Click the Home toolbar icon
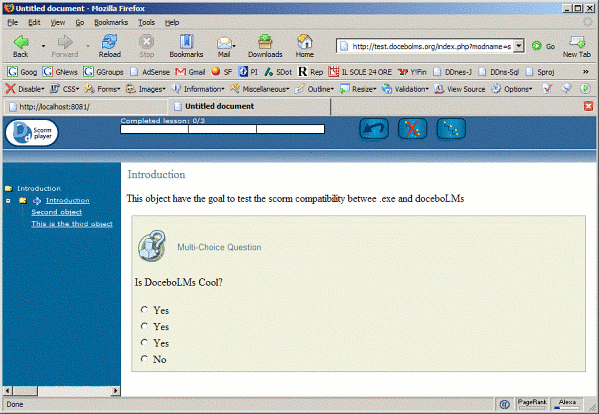599x414 pixels. click(304, 46)
